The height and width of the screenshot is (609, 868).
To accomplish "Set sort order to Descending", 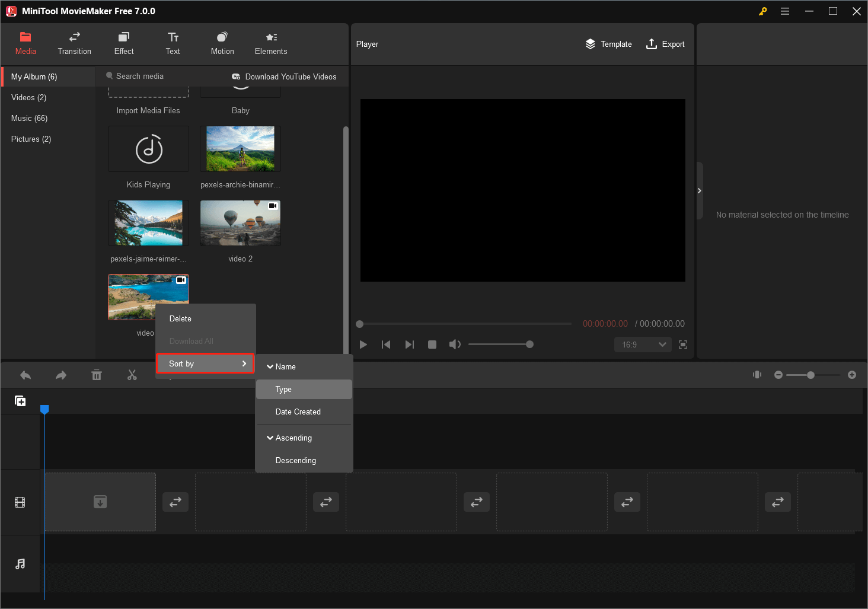I will 304,460.
